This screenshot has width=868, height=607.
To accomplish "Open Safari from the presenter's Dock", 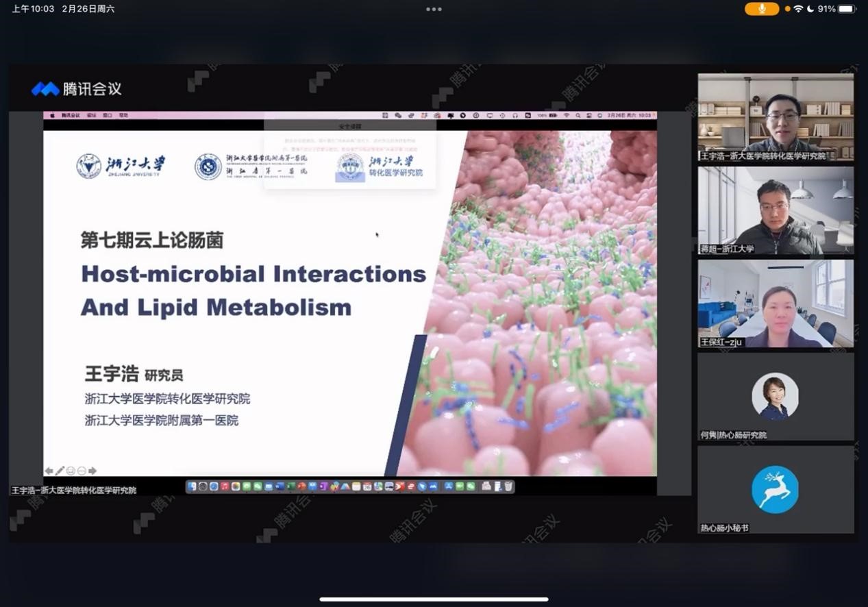I will pyautogui.click(x=421, y=487).
